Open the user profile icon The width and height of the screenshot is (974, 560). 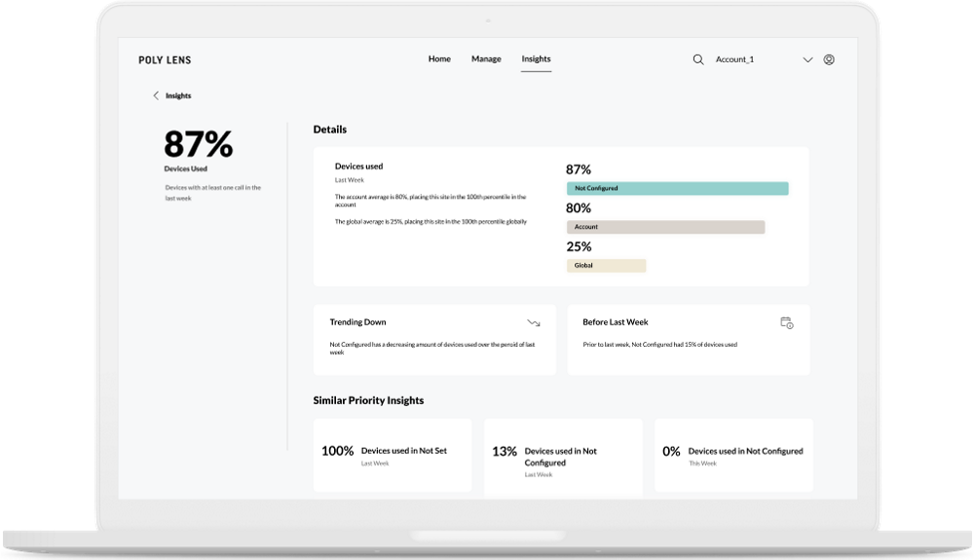click(x=829, y=59)
